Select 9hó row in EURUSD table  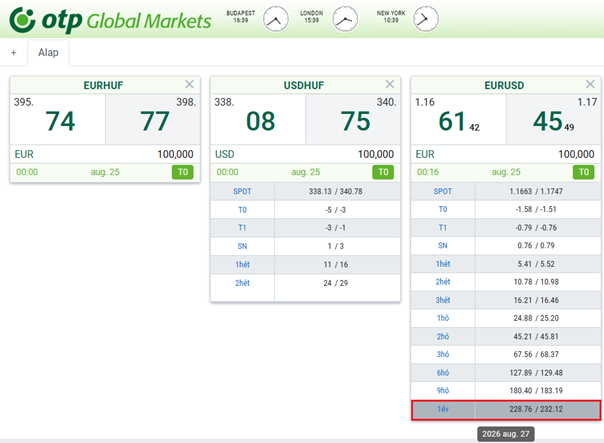pos(506,390)
